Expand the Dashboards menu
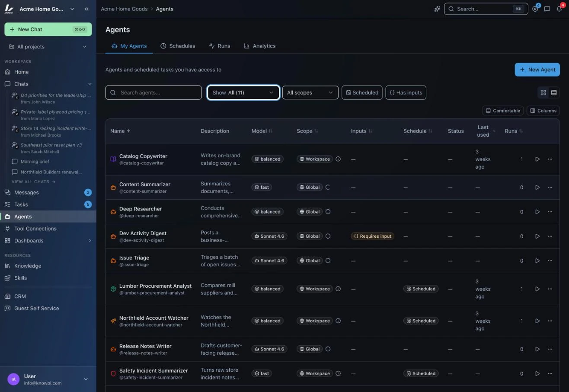The width and height of the screenshot is (569, 392). tap(90, 241)
